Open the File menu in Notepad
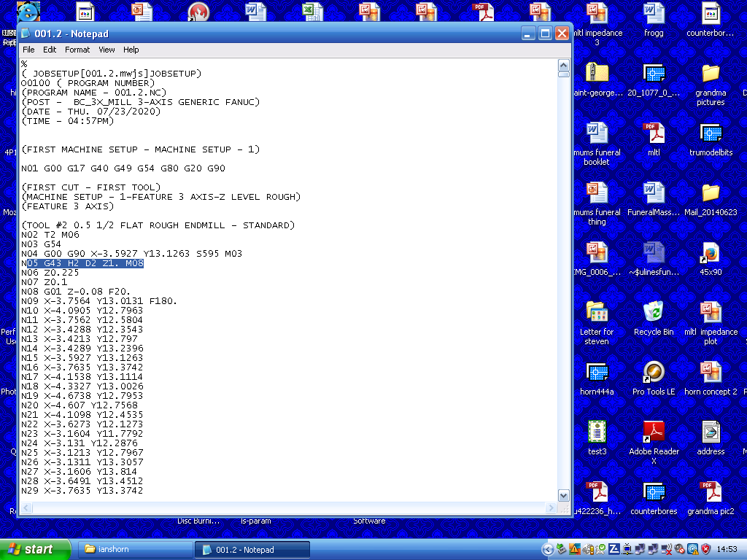The width and height of the screenshot is (747, 560). click(28, 50)
